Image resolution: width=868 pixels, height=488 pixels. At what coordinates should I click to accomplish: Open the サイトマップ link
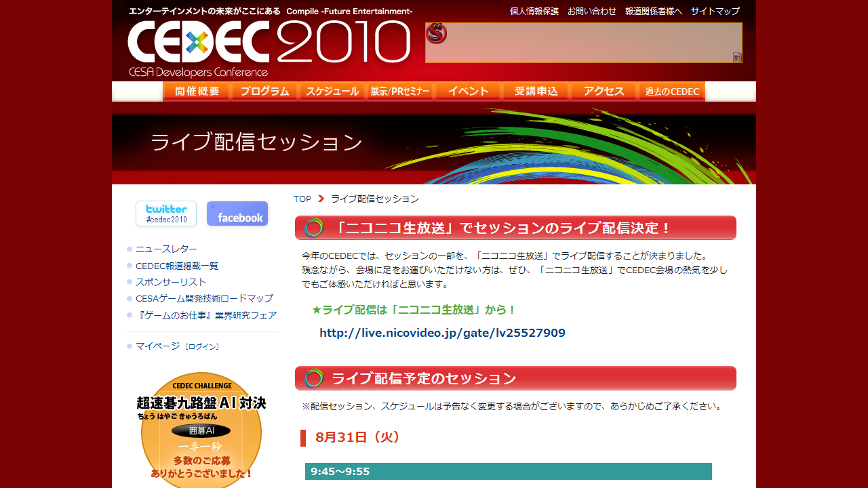[715, 11]
